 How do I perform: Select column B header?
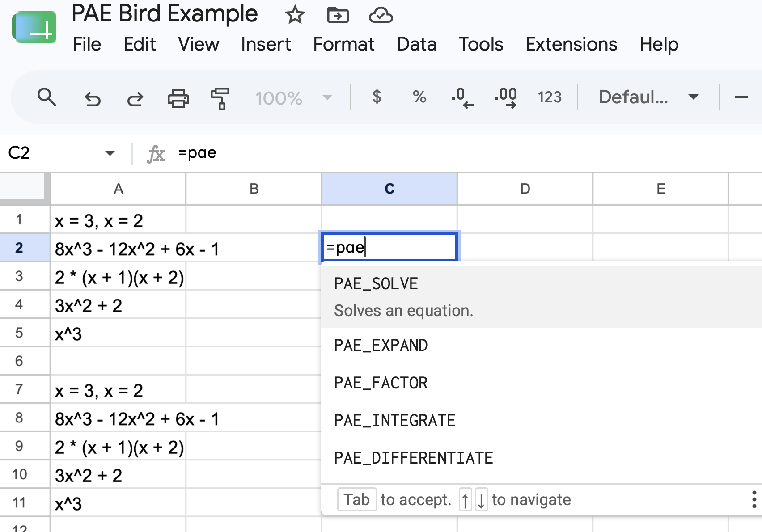point(254,189)
